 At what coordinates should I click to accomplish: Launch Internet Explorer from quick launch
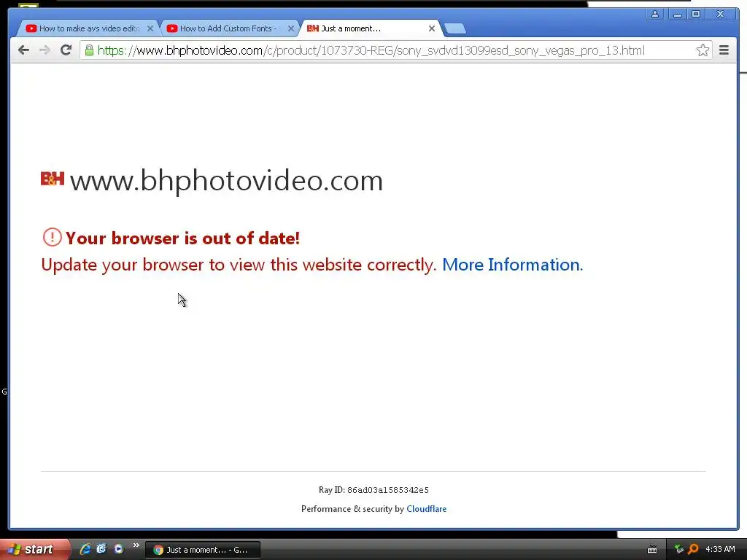(86, 549)
